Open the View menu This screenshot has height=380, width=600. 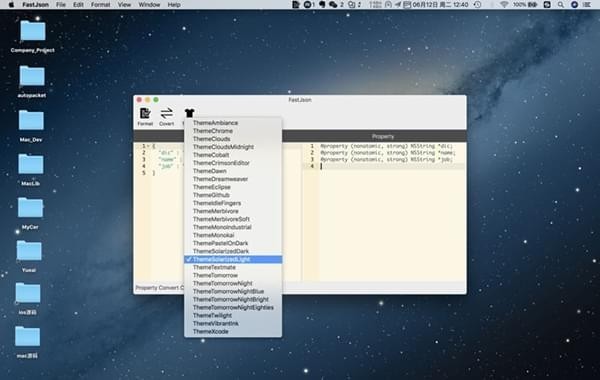[124, 5]
